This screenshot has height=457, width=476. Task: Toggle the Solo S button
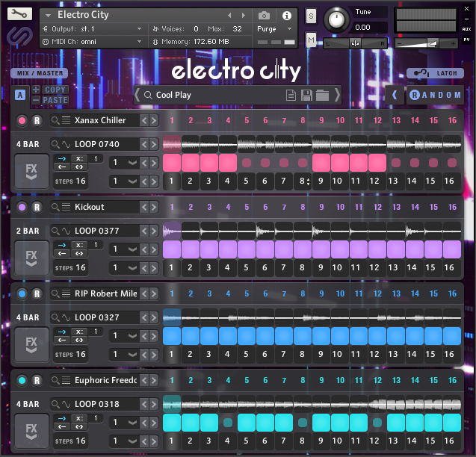[x=311, y=16]
